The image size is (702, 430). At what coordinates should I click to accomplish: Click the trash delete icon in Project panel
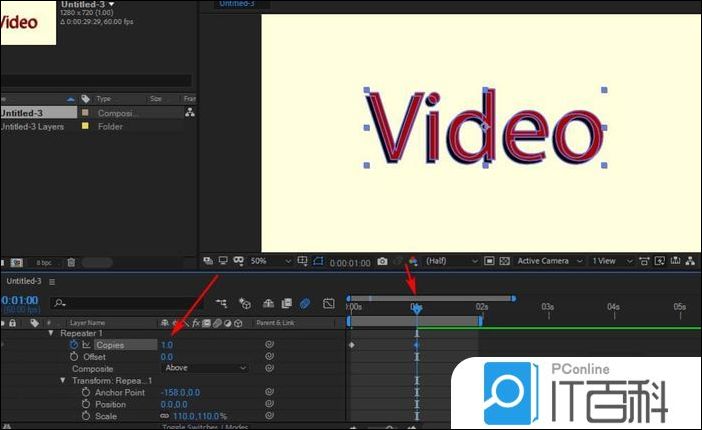pos(71,262)
